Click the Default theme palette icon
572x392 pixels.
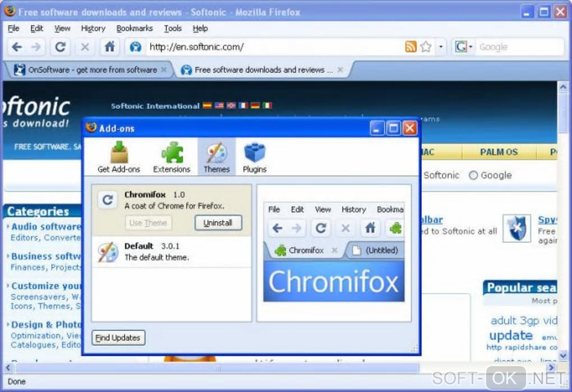pyautogui.click(x=108, y=252)
